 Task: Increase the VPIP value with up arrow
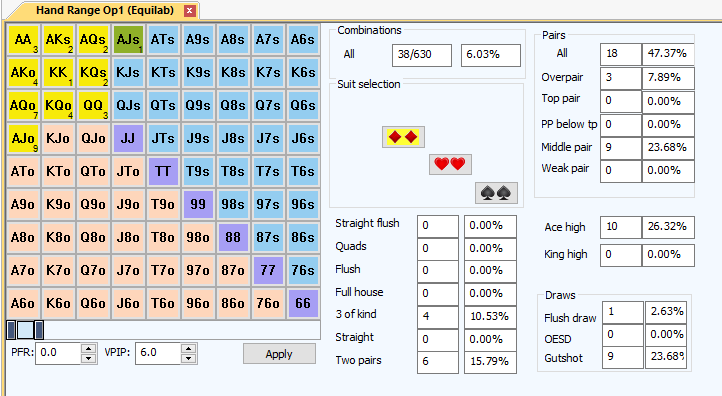click(x=188, y=348)
